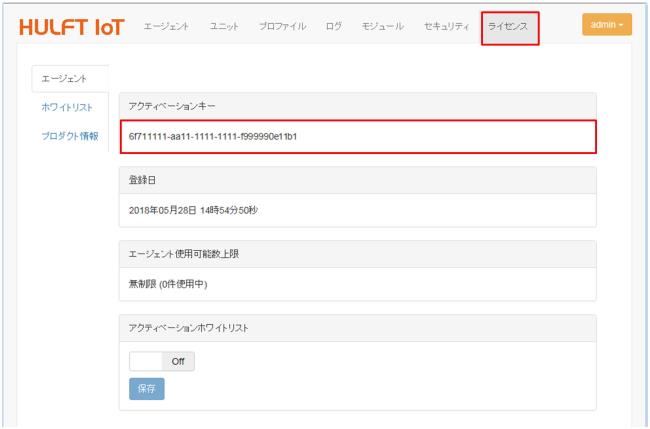Open the ログ navigation item

point(334,26)
